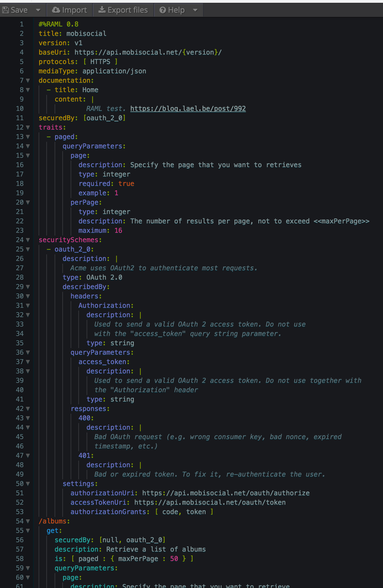Collapse the traits section on line 12
The height and width of the screenshot is (588, 383).
(28, 127)
